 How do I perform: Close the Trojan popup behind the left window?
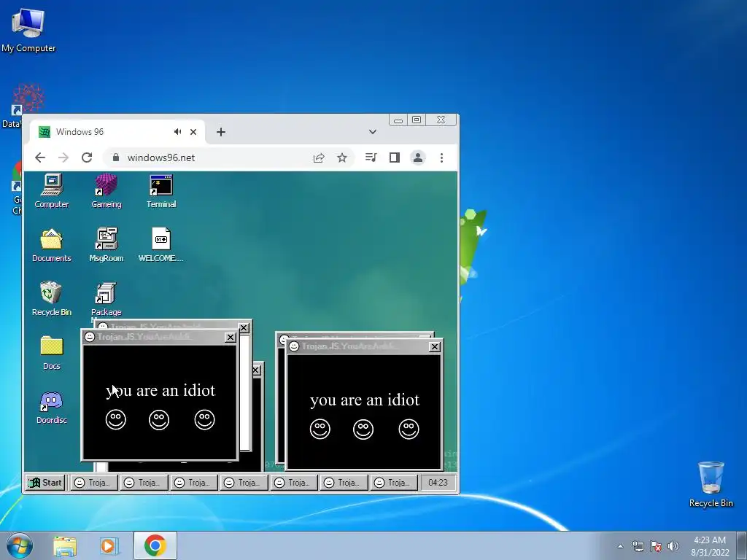click(244, 327)
